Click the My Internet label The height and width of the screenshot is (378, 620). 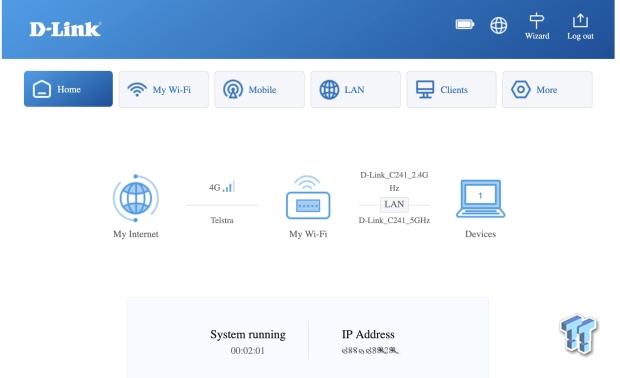point(136,234)
